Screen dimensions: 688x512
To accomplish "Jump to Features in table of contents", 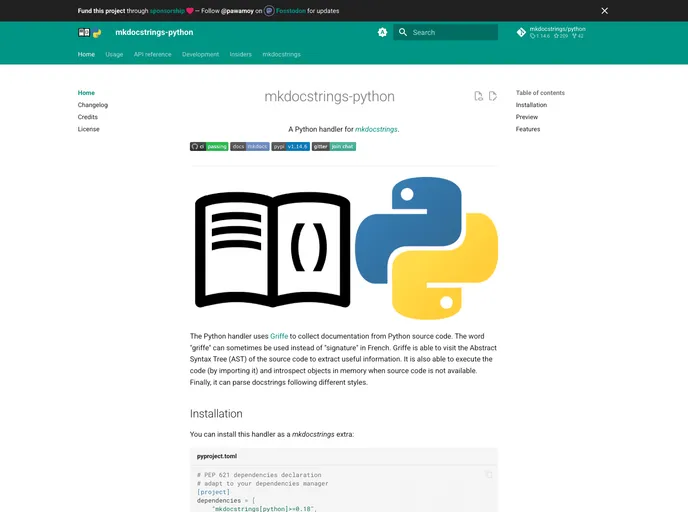I will [x=528, y=129].
